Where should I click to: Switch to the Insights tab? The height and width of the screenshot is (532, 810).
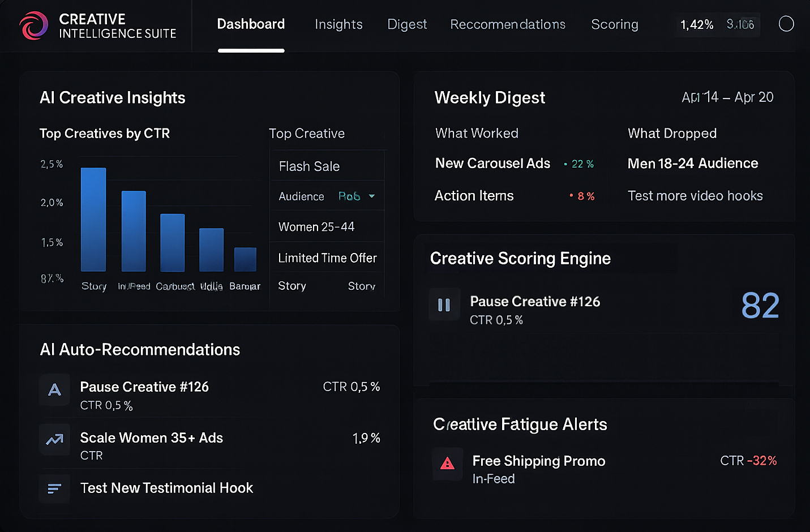click(338, 24)
